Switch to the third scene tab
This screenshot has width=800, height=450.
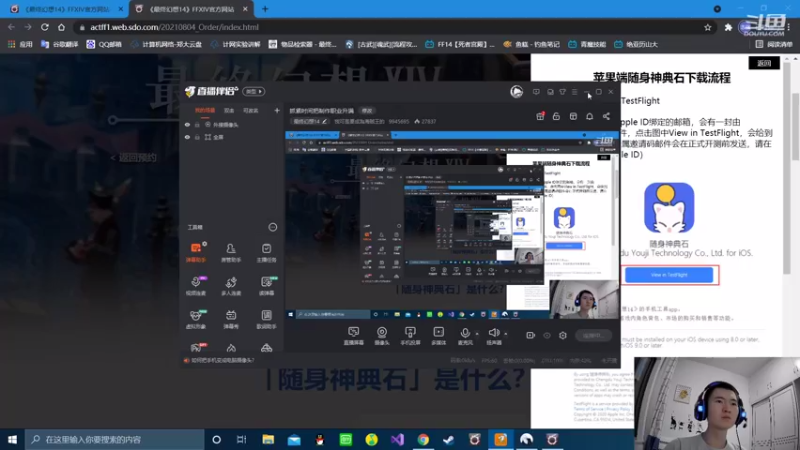click(250, 110)
